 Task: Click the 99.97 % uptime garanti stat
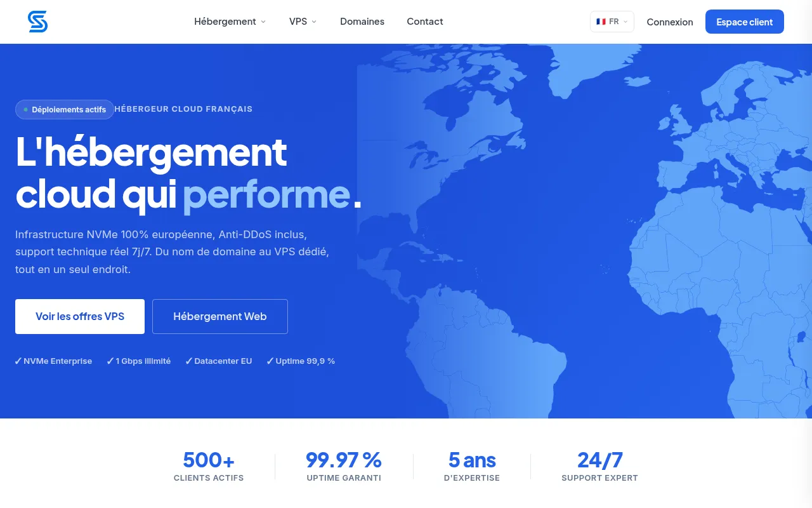click(x=344, y=466)
